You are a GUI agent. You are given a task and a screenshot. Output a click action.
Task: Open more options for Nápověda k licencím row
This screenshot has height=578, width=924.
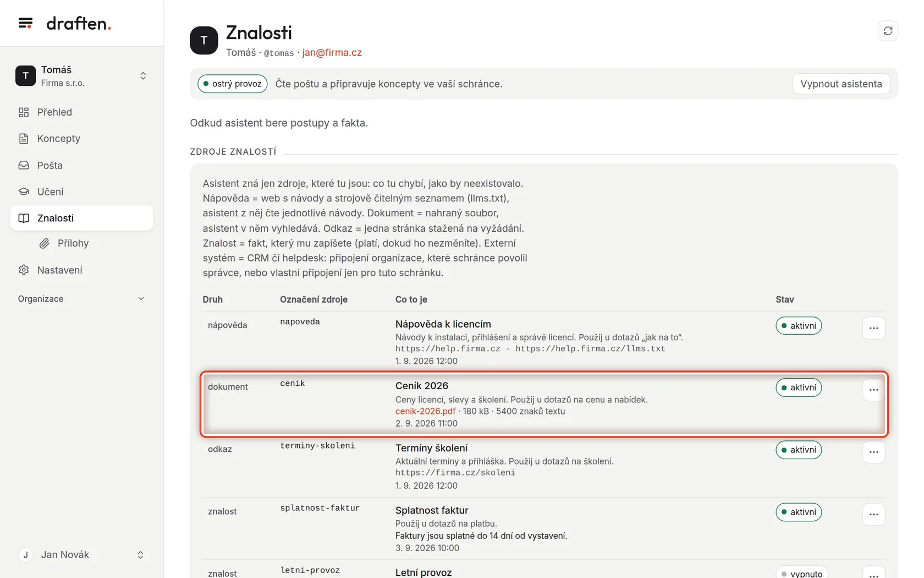pyautogui.click(x=873, y=328)
